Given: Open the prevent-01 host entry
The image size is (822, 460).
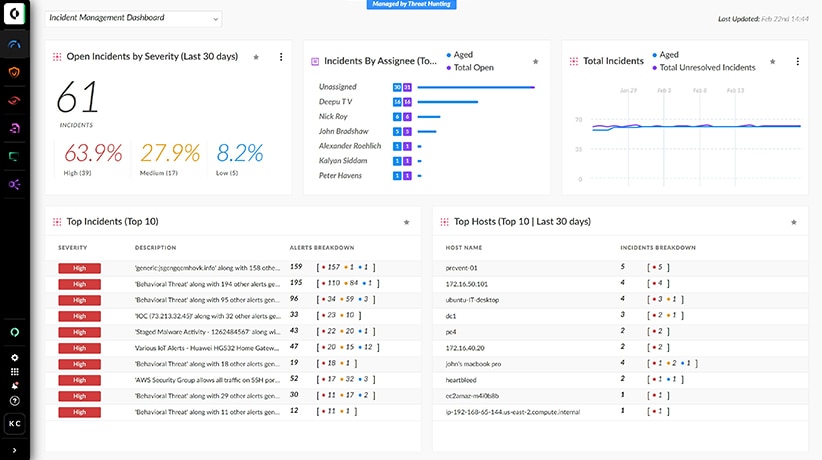Looking at the screenshot, I should [x=461, y=267].
